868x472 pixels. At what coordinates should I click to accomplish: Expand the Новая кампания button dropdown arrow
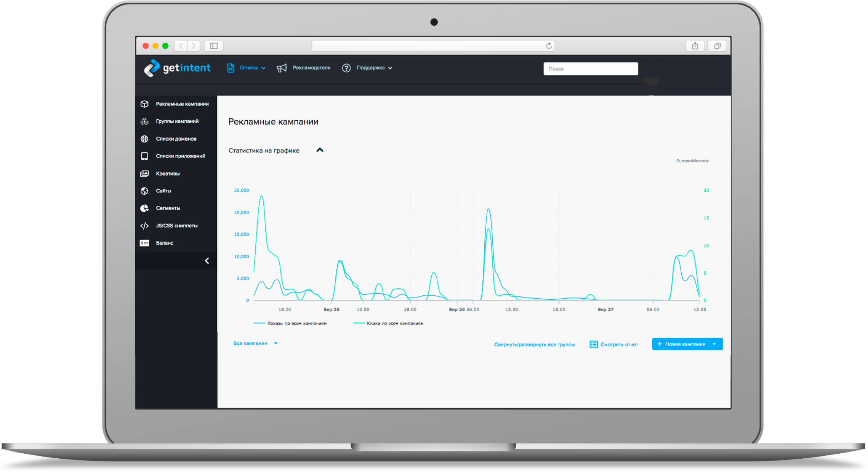[714, 344]
